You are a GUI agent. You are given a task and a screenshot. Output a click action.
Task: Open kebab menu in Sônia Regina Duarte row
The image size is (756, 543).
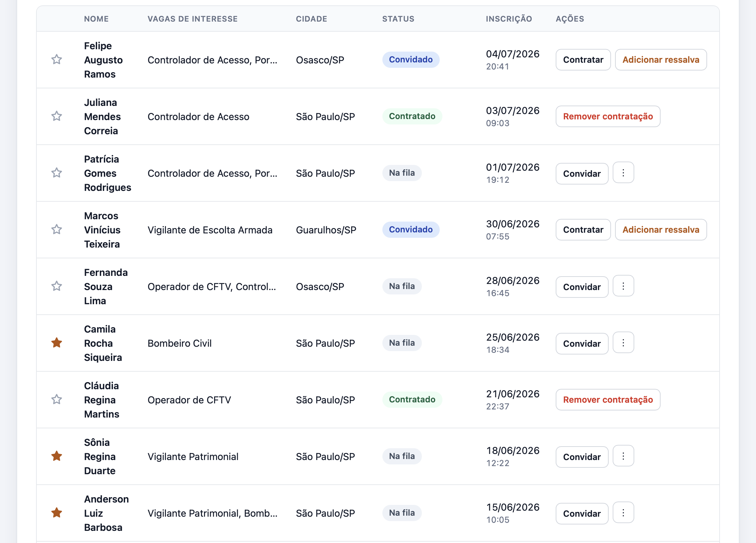coord(623,456)
